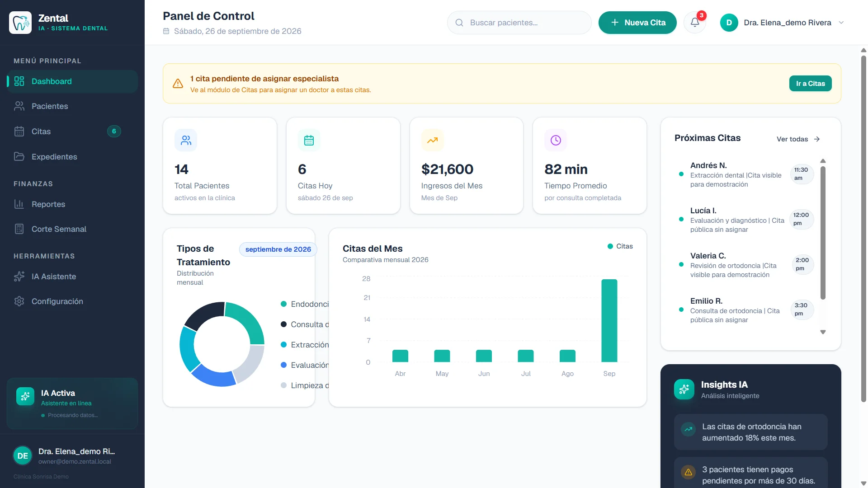Viewport: 868px width, 488px height.
Task: Click Próximas Citas list scroll up arrow
Action: [823, 161]
